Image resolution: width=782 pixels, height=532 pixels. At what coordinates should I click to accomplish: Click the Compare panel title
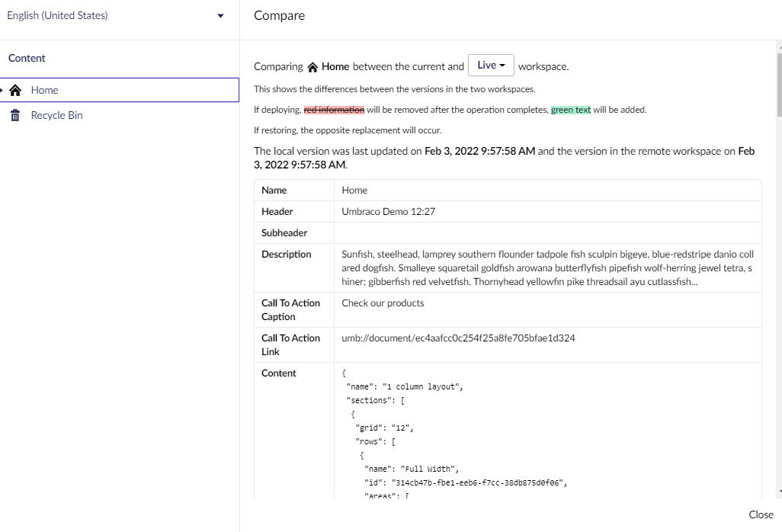pos(279,15)
